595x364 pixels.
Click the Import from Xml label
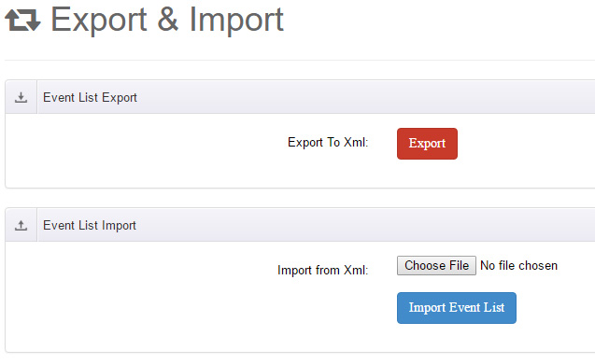pos(323,271)
